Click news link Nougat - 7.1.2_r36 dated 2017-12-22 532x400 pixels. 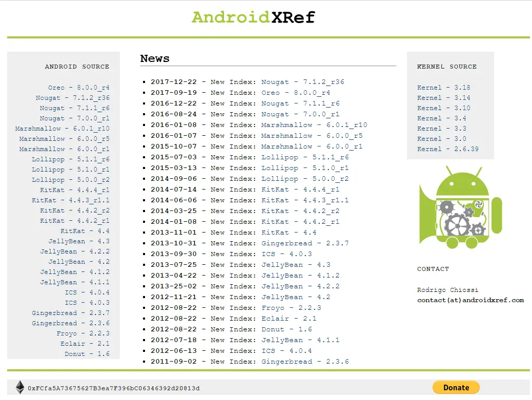click(x=302, y=82)
